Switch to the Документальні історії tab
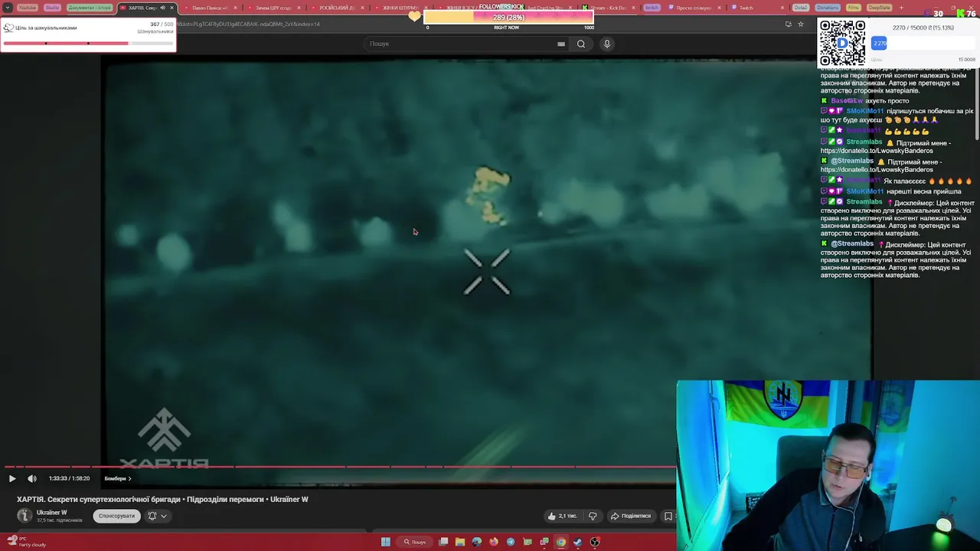Screen dimensions: 980x551 pos(90,8)
